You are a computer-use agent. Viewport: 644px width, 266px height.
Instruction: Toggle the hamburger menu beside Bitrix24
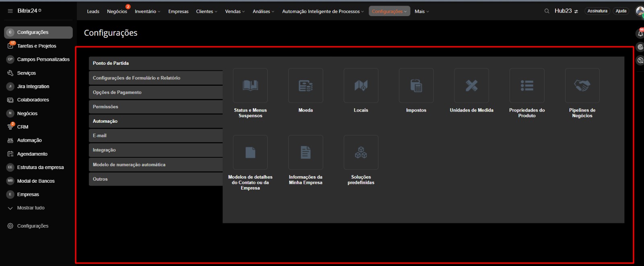(x=10, y=11)
